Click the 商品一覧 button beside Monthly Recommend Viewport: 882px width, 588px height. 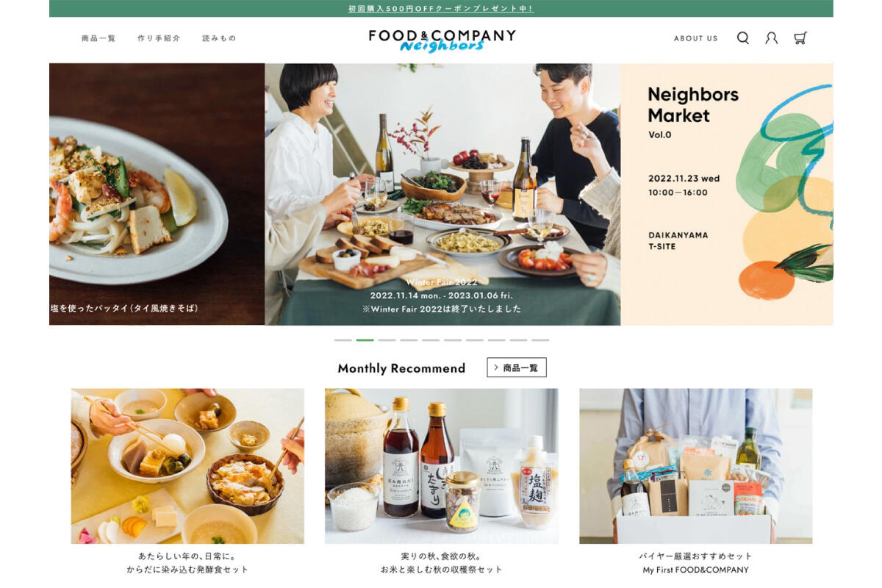tap(517, 367)
